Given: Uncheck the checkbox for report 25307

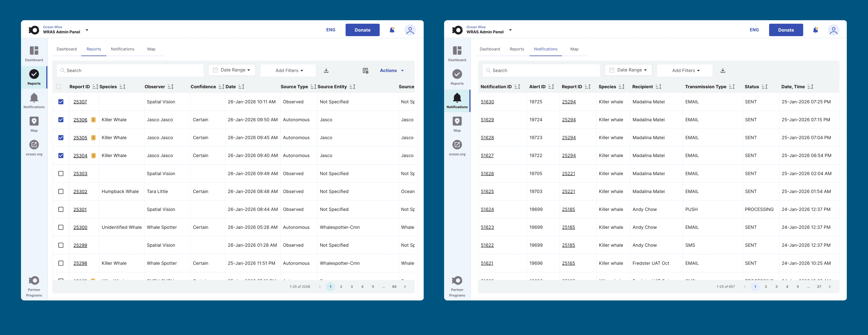Looking at the screenshot, I should tap(61, 101).
